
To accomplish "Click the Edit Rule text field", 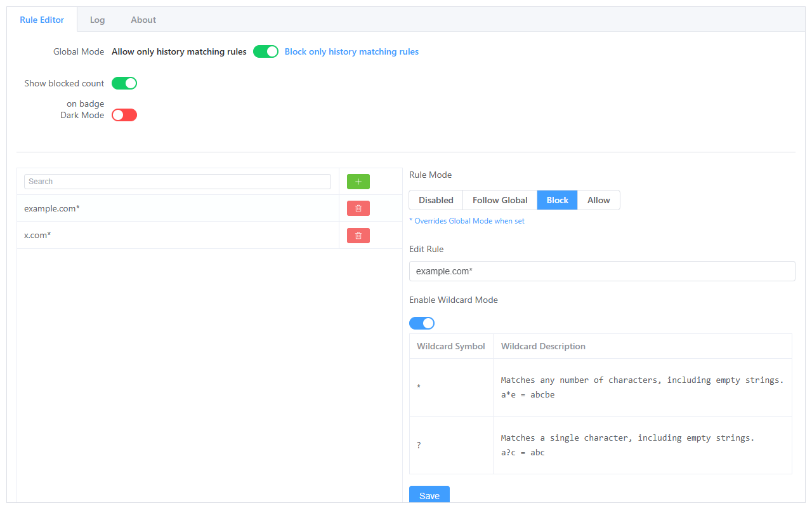I will [x=602, y=271].
